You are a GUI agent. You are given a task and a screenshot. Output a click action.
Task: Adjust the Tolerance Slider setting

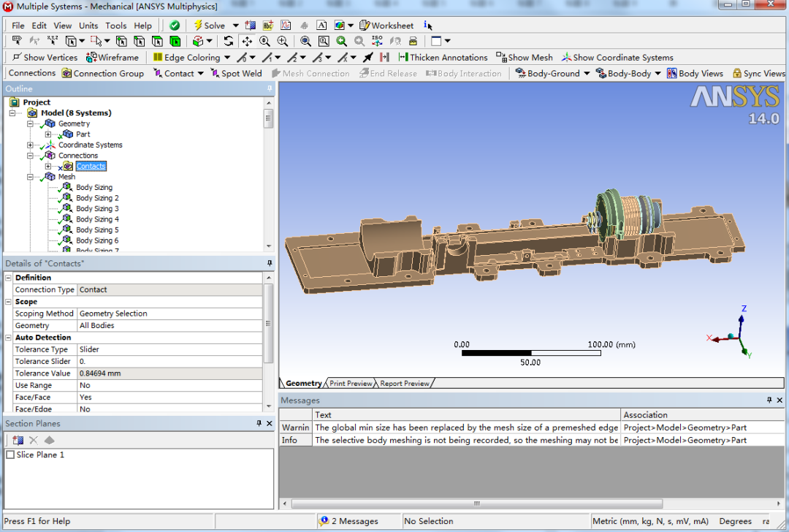167,361
